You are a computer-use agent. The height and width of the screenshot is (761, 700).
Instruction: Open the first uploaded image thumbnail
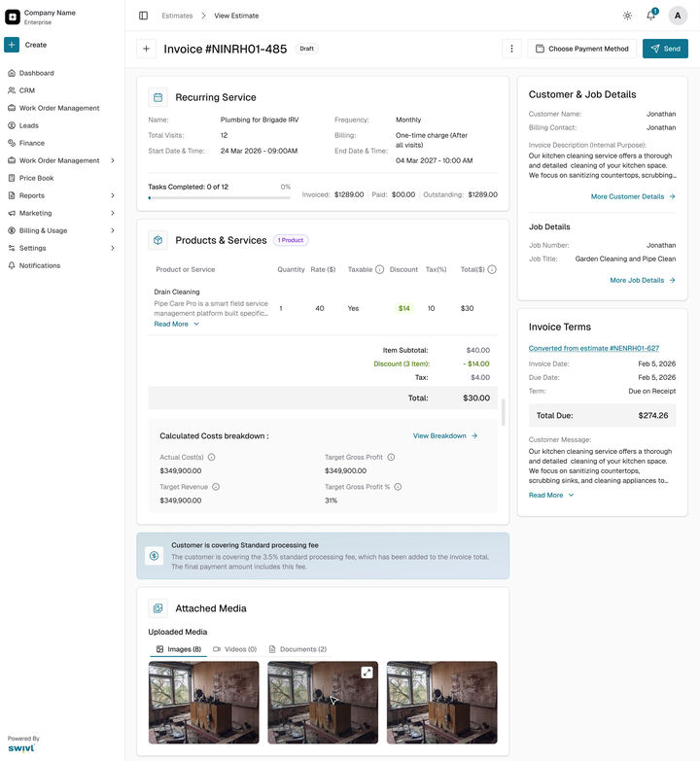click(x=203, y=703)
